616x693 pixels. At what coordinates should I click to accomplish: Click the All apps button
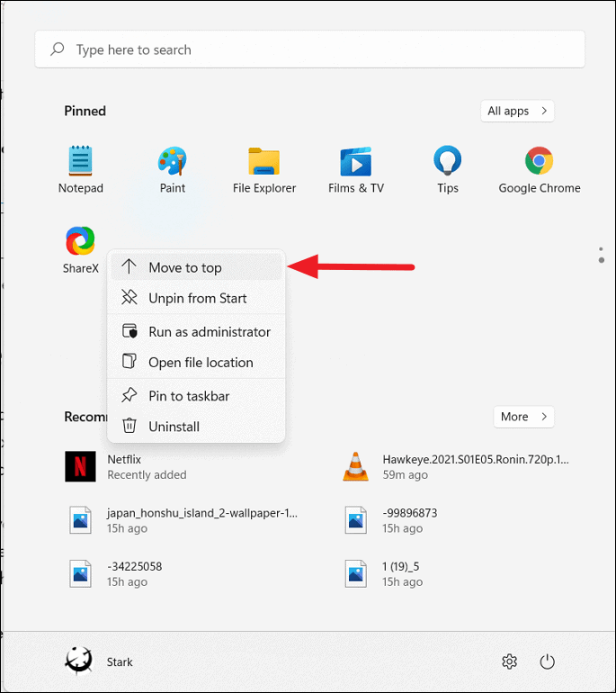coord(517,111)
